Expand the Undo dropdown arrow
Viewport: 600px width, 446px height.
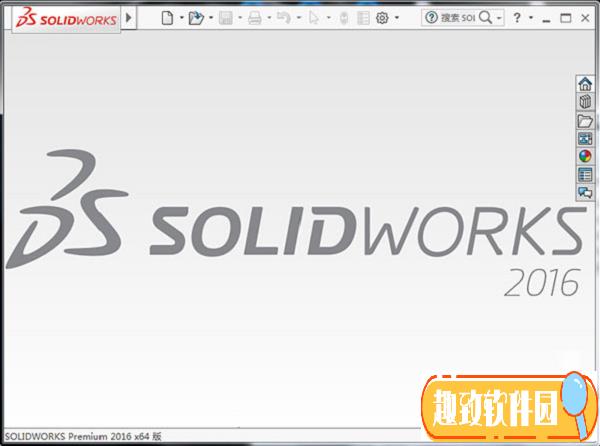coord(299,18)
